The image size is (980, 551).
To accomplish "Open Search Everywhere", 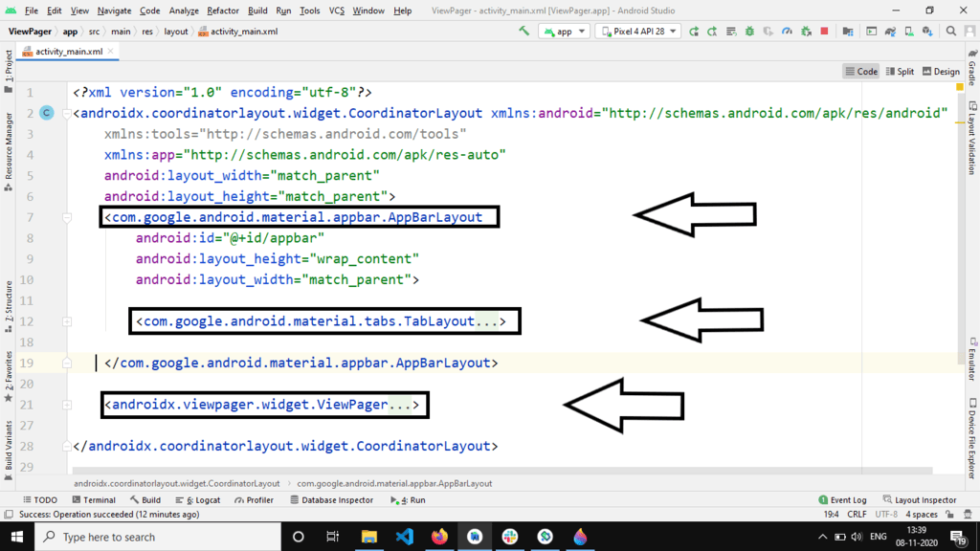I will pos(949,31).
